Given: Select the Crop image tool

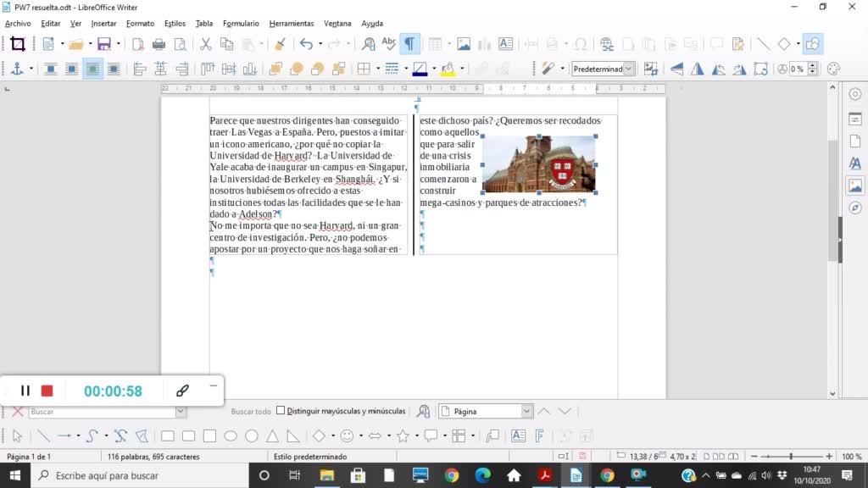Looking at the screenshot, I should tap(17, 44).
